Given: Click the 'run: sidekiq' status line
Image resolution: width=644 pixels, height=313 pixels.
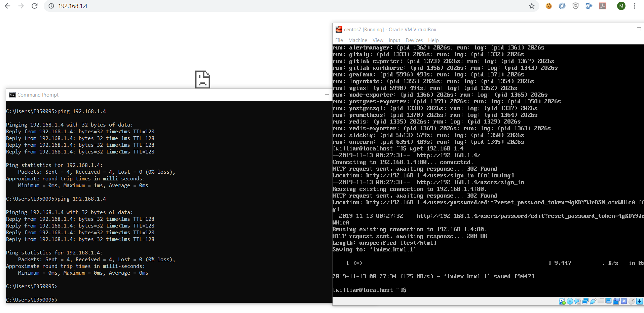Looking at the screenshot, I should click(x=428, y=135).
